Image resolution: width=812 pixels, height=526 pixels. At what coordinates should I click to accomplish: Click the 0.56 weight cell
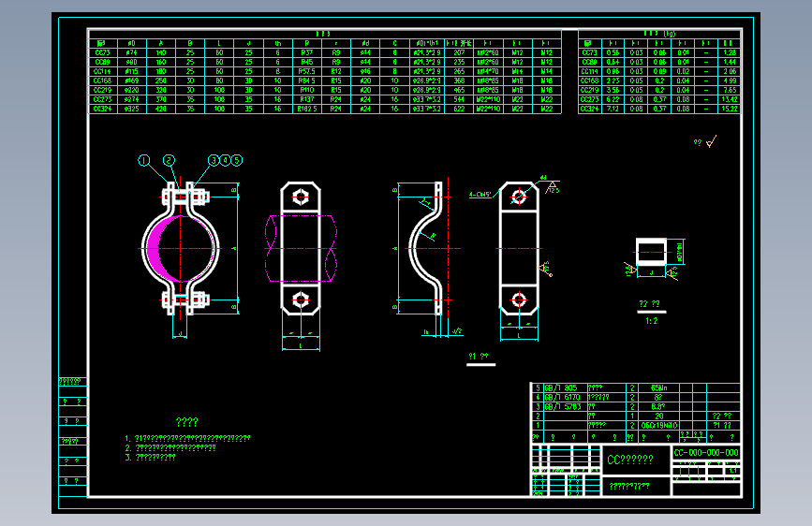613,52
